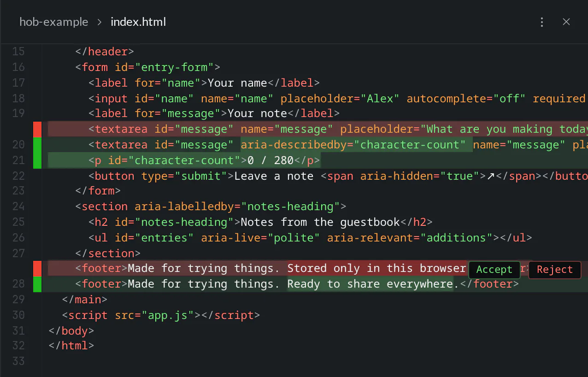This screenshot has height=377, width=588.
Task: Click line number 22
Action: (x=18, y=176)
